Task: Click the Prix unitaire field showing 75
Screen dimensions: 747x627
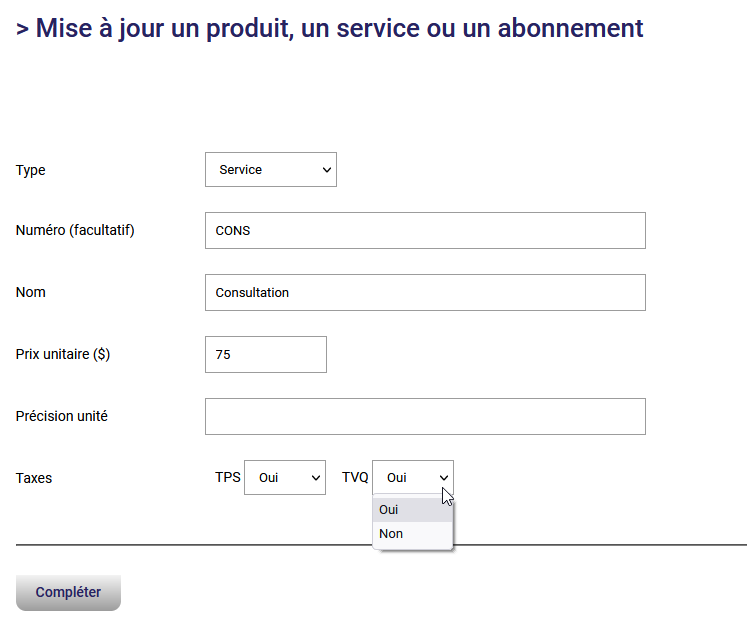Action: [266, 354]
